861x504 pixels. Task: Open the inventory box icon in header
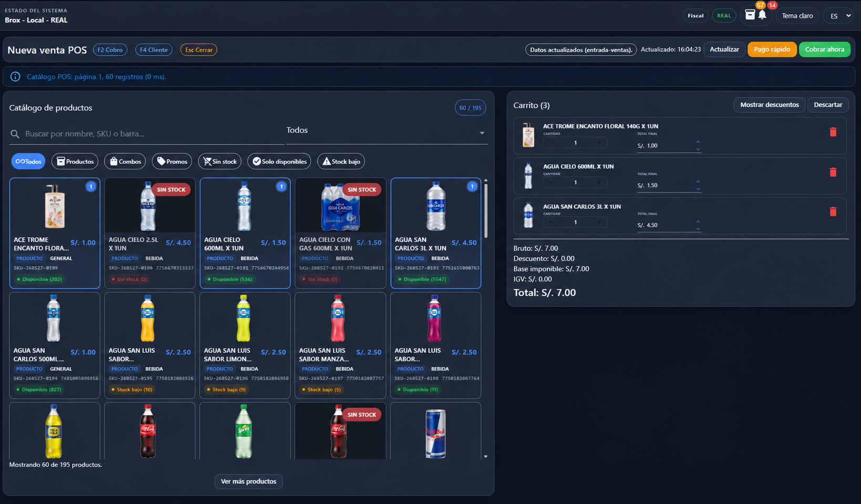pyautogui.click(x=750, y=15)
